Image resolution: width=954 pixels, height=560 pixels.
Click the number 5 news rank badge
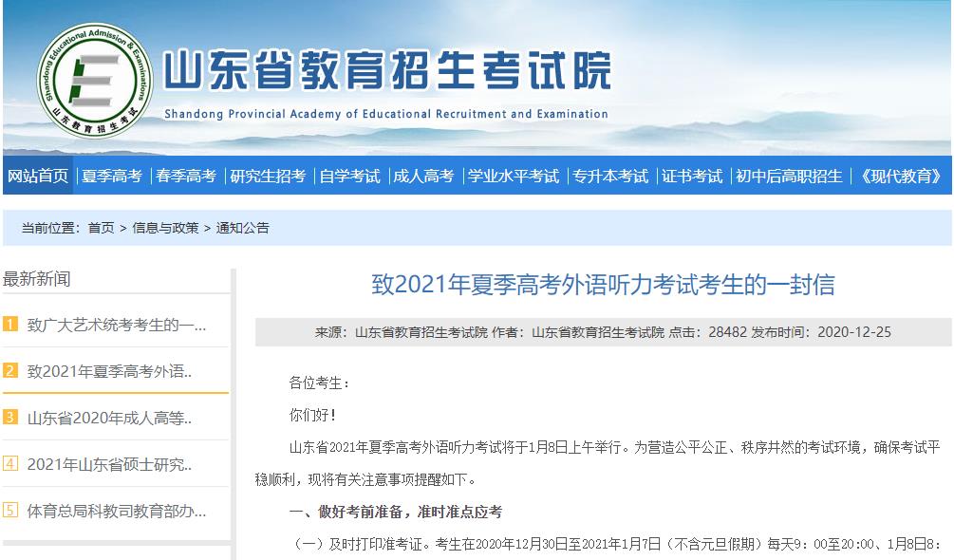10,510
